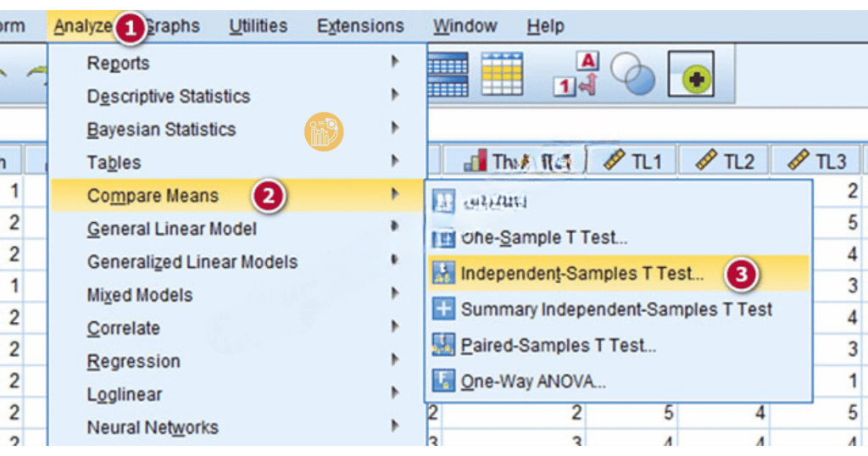Click the overlapping circles toolbar icon

(632, 74)
